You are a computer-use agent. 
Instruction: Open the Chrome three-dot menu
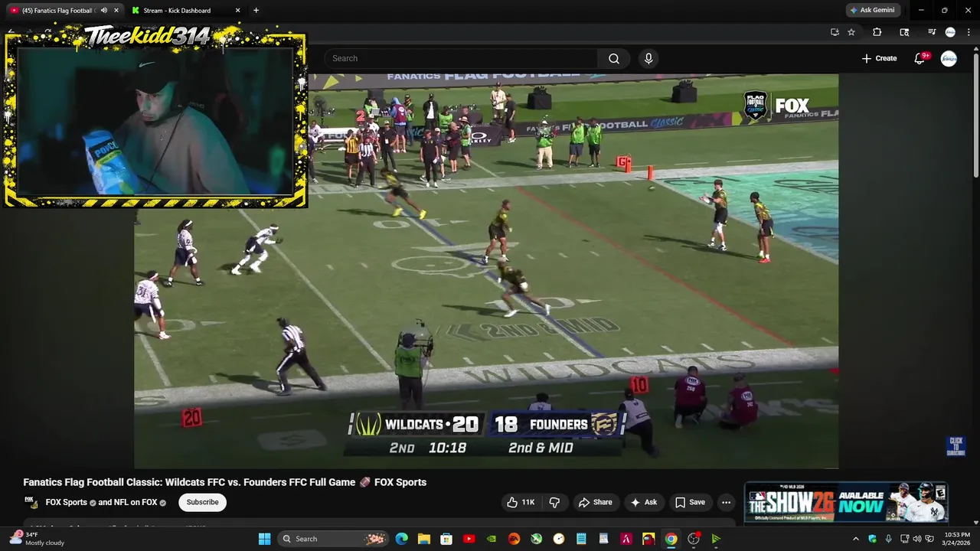pos(969,32)
